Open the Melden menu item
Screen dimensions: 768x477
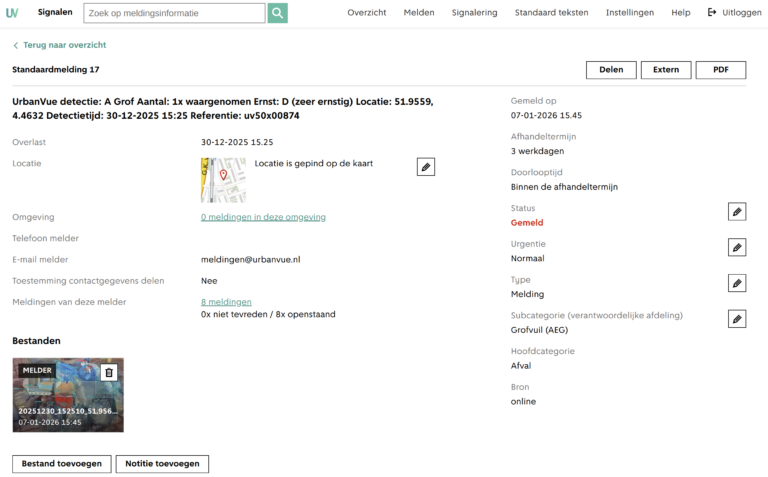(x=419, y=13)
